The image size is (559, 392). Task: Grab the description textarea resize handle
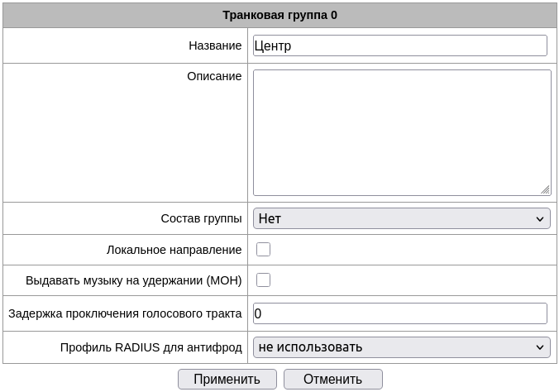click(545, 190)
